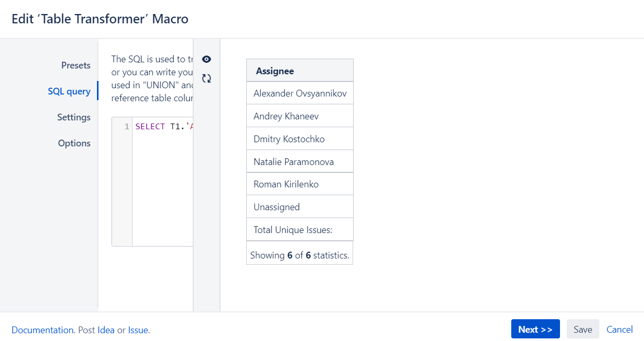Click inside the SQL code editor
This screenshot has height=341, width=644.
pyautogui.click(x=163, y=182)
